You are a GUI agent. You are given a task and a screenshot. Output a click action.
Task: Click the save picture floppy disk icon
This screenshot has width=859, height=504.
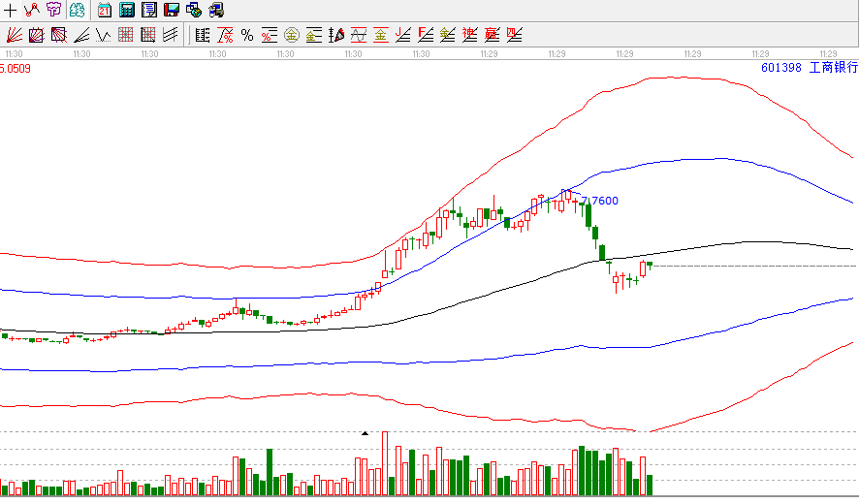click(172, 10)
